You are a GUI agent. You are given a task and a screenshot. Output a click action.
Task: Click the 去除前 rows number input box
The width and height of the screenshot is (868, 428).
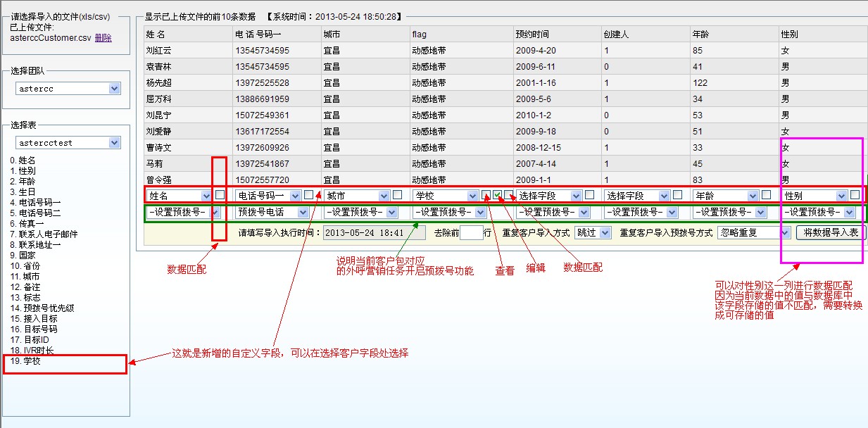tap(470, 233)
